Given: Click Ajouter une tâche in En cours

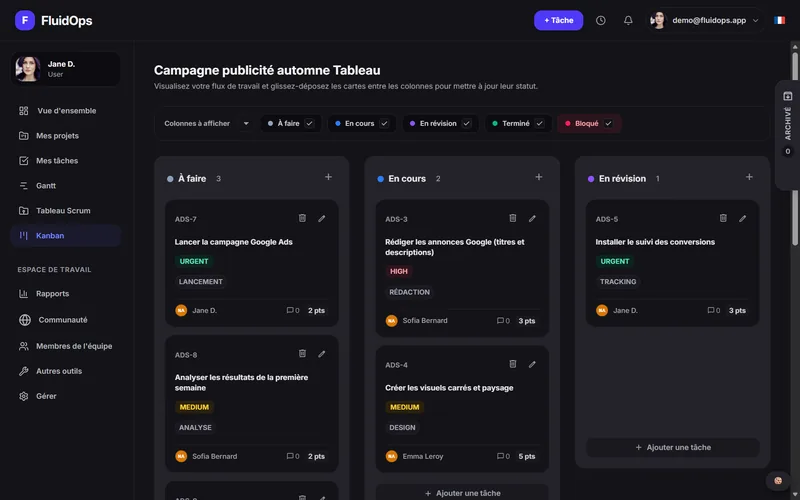Looking at the screenshot, I should coord(462,493).
